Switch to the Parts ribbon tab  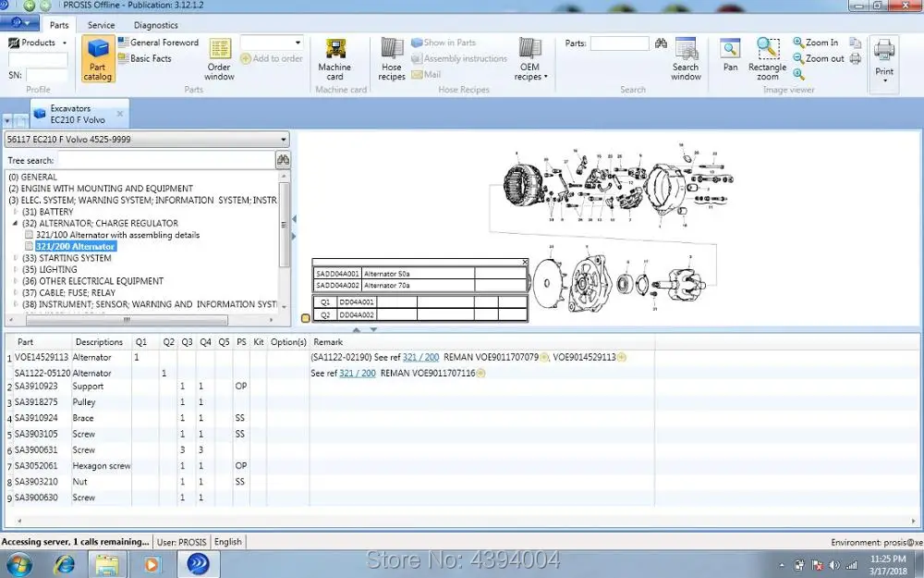pyautogui.click(x=59, y=25)
